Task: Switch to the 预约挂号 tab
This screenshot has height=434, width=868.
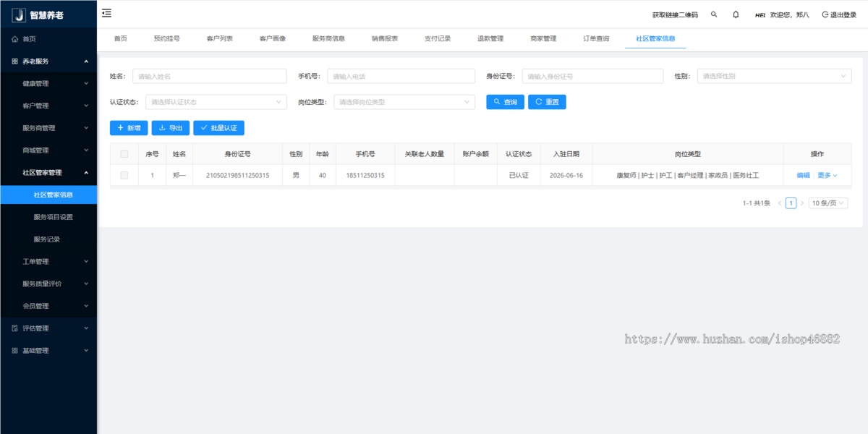Action: point(166,39)
